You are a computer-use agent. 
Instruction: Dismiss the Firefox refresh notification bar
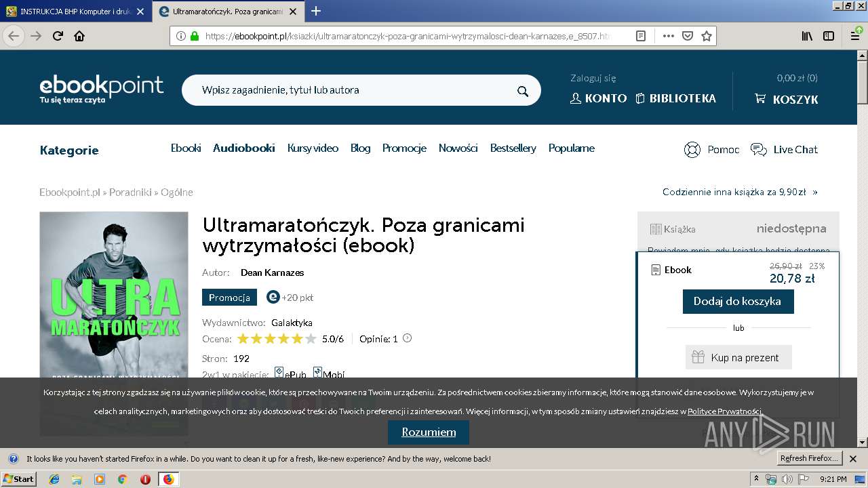pyautogui.click(x=853, y=459)
